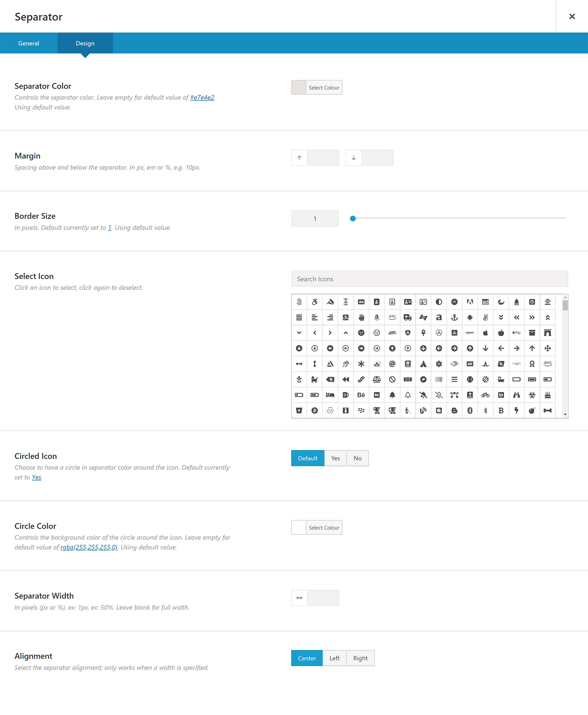The image size is (588, 715).
Task: Choose the biohazard symbol icon
Action: pos(532,395)
